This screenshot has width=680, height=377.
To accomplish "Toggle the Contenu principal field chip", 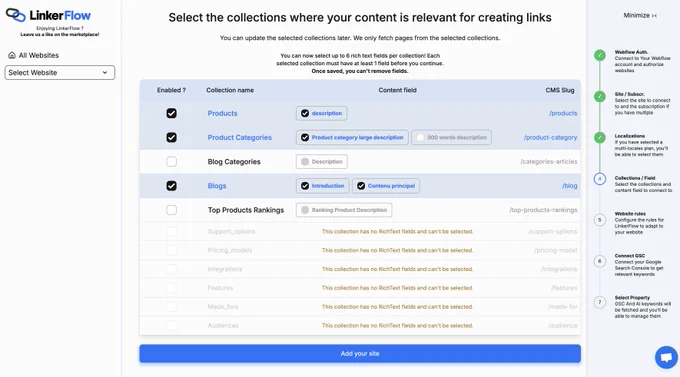I will (x=386, y=186).
